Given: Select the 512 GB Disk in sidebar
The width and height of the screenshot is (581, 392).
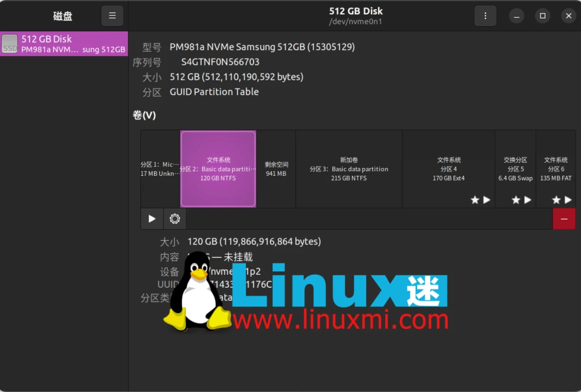Looking at the screenshot, I should [64, 44].
